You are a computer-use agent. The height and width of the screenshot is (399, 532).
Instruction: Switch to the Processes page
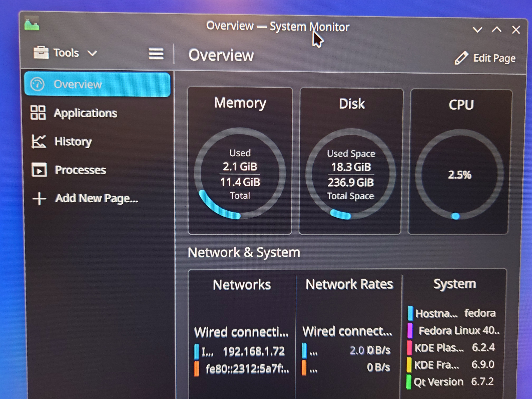coord(97,170)
